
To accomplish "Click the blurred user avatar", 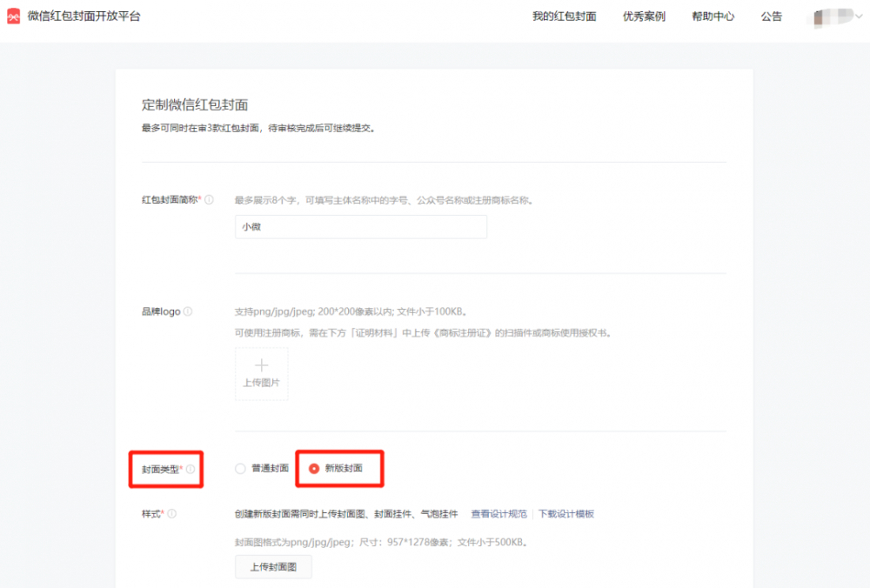I will (x=831, y=17).
